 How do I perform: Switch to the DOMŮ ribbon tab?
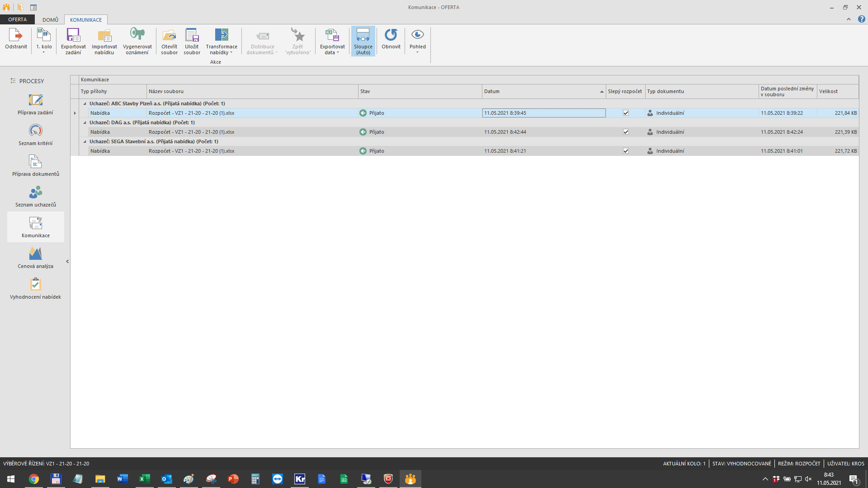pyautogui.click(x=50, y=20)
